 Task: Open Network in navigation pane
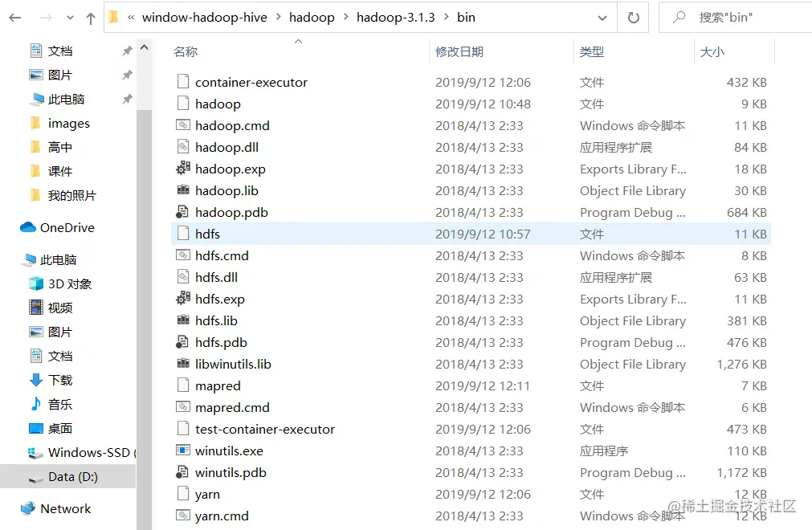[66, 509]
